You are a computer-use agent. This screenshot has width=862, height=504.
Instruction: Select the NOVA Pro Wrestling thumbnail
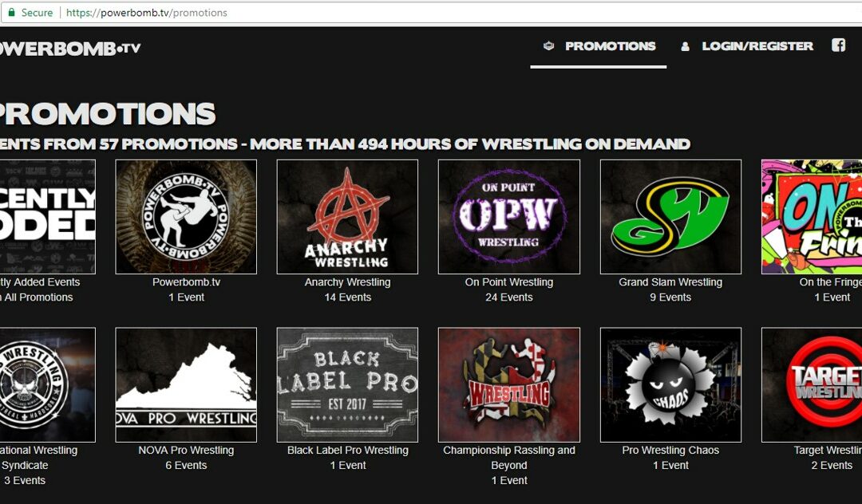click(186, 385)
